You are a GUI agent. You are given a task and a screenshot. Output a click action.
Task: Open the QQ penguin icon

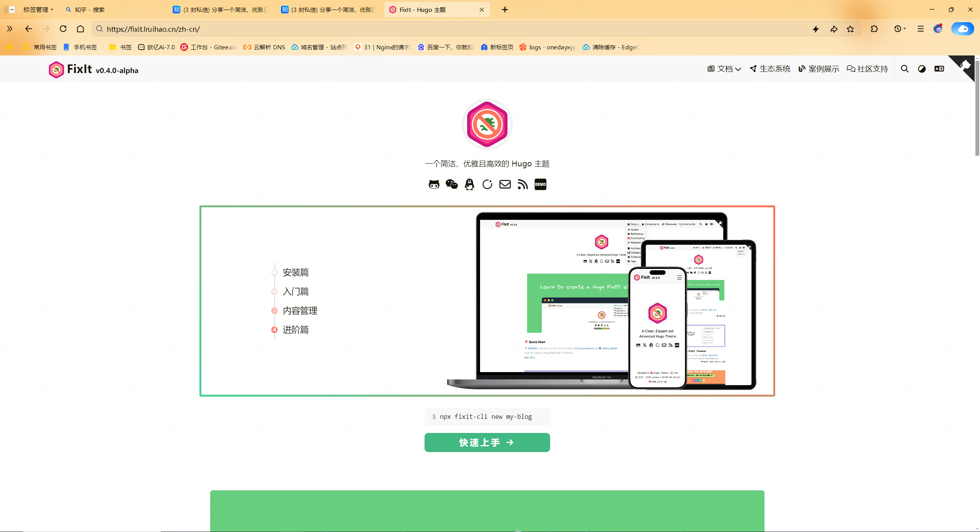469,184
